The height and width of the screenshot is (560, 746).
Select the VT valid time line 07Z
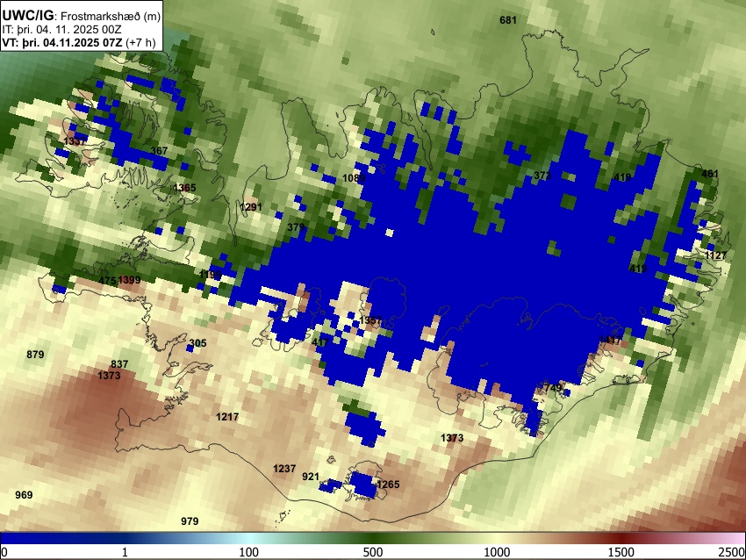tap(79, 43)
